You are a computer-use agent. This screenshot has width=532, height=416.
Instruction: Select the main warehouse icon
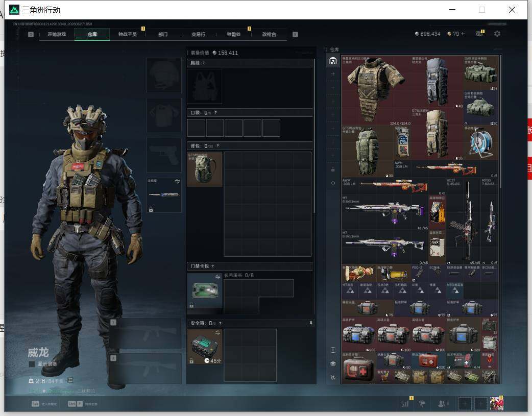click(x=333, y=61)
